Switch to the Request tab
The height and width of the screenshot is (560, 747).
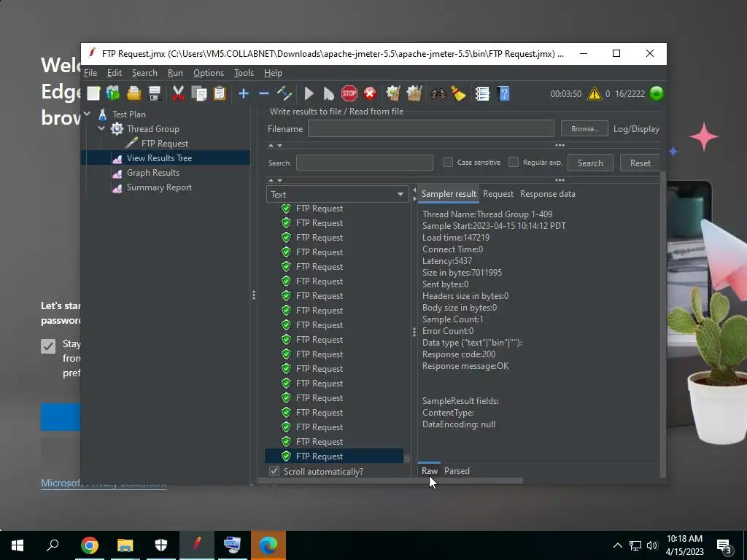coord(498,194)
